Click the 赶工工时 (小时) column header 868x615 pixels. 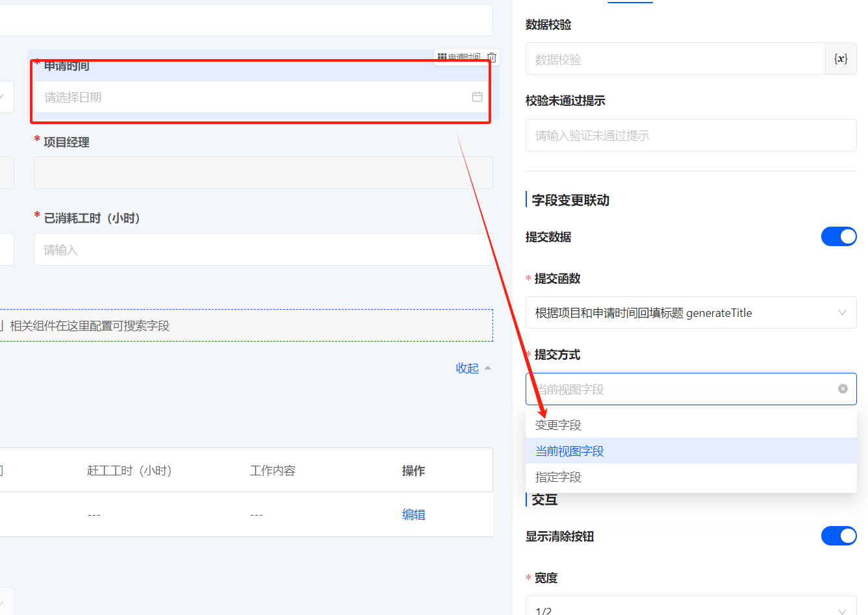tap(129, 470)
